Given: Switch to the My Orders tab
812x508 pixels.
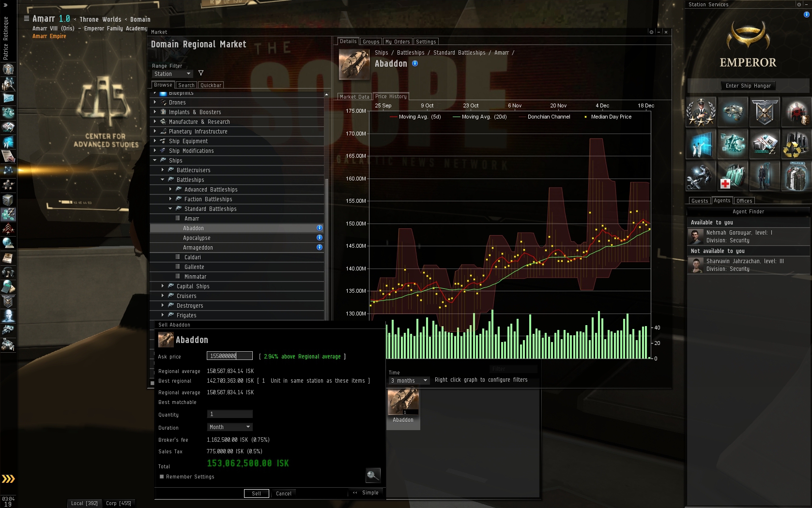Looking at the screenshot, I should tap(398, 42).
